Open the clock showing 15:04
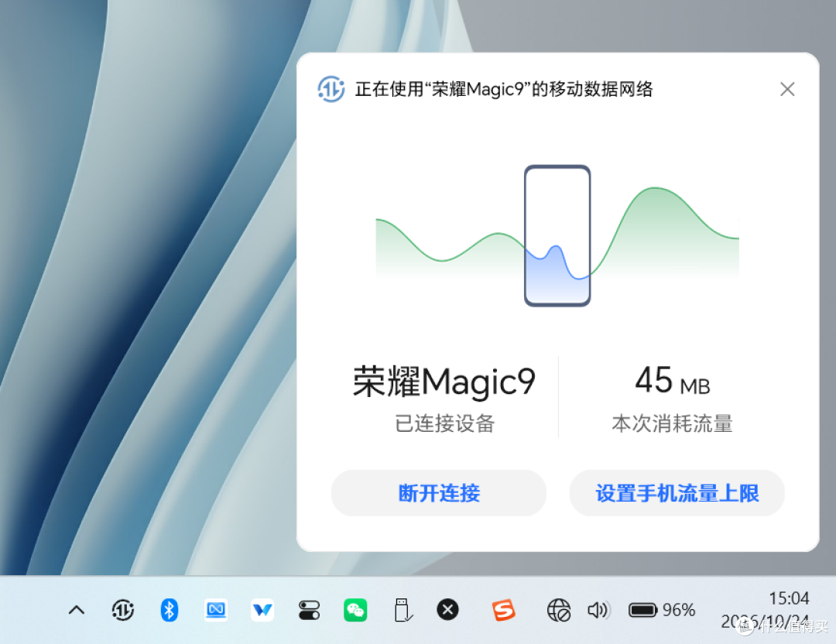The height and width of the screenshot is (644, 836). [789, 598]
